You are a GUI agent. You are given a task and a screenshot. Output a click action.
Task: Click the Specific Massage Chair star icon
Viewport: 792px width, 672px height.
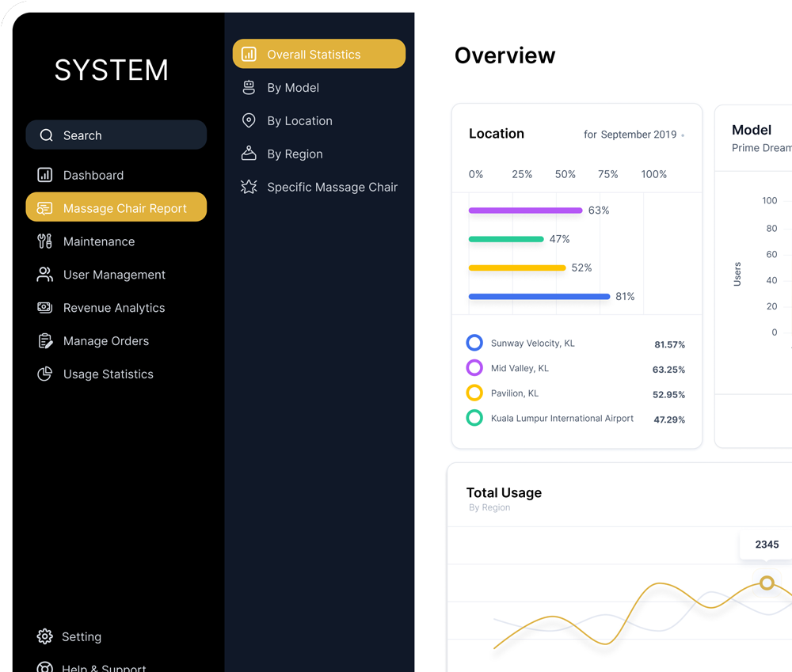tap(249, 188)
